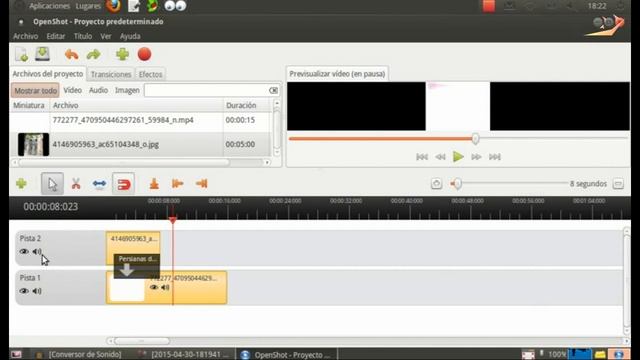Fast forward the video preview
Screen dimensions: 640x360
[476, 157]
